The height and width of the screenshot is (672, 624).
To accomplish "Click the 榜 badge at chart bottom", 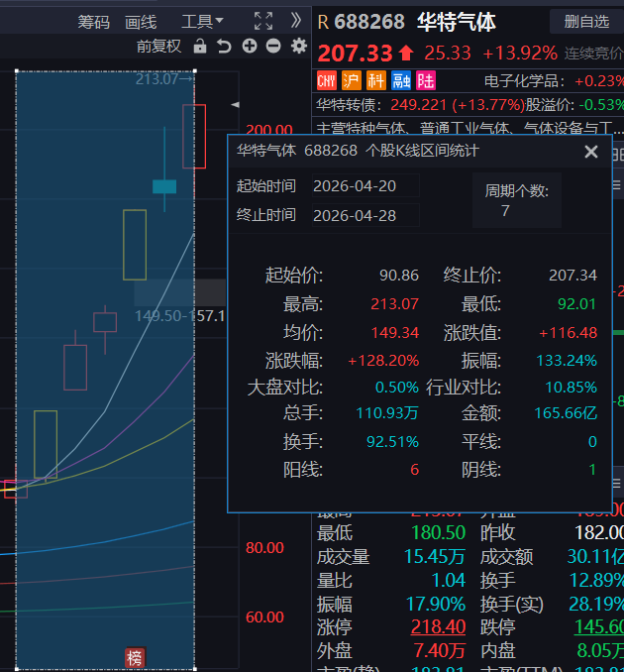I will [x=135, y=658].
